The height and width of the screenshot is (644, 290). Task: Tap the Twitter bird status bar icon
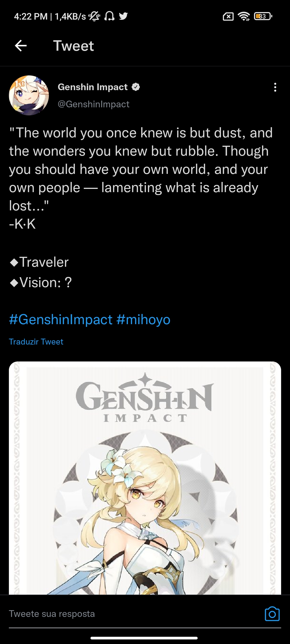[x=123, y=16]
